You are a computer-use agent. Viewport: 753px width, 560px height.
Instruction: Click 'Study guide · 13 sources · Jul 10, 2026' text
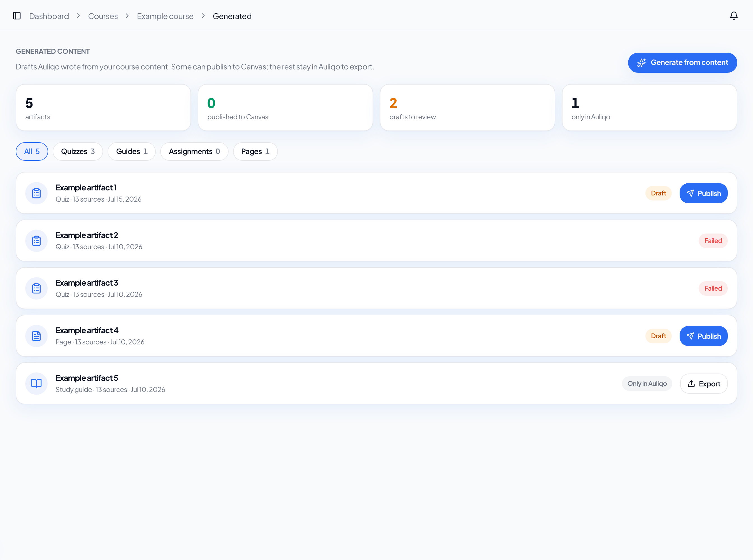pos(110,390)
